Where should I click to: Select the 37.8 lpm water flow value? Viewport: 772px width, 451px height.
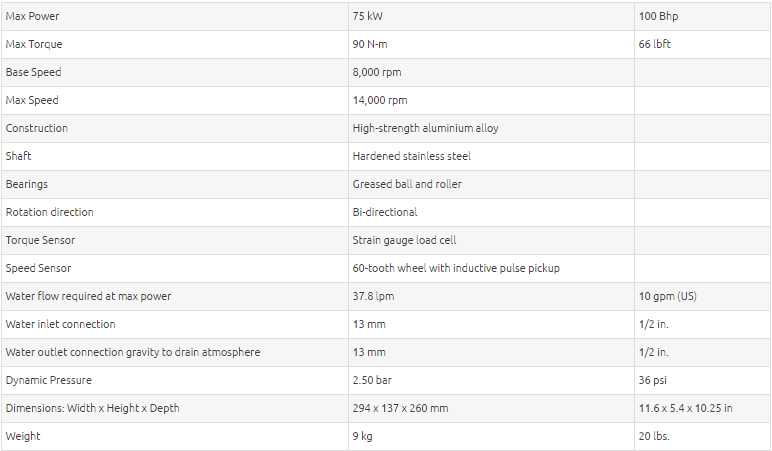(373, 296)
